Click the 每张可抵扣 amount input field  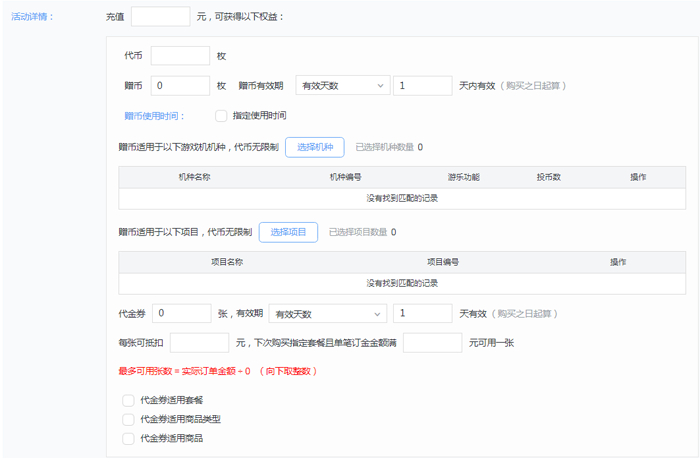[200, 343]
